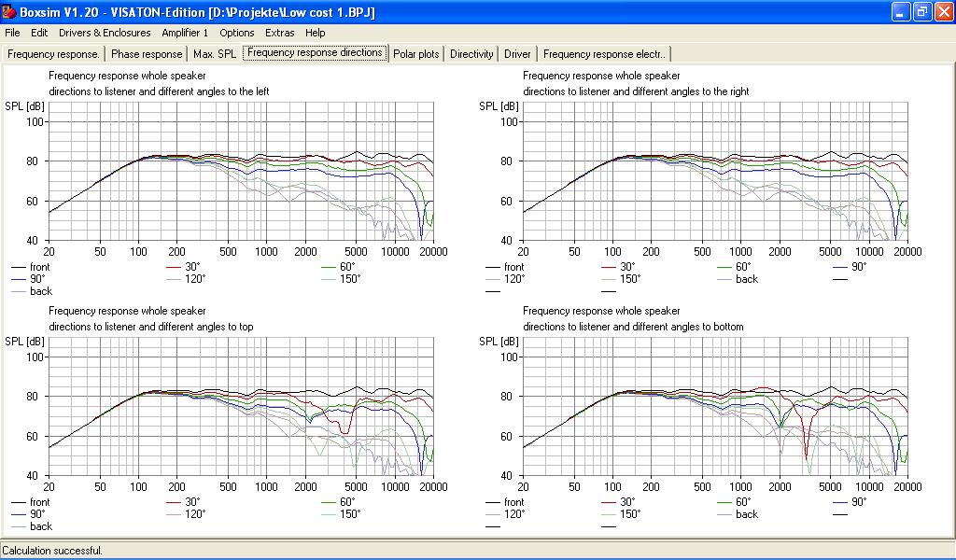Click the '90°' legend entry in left-angles chart
This screenshot has height=560, width=956.
coord(29,279)
